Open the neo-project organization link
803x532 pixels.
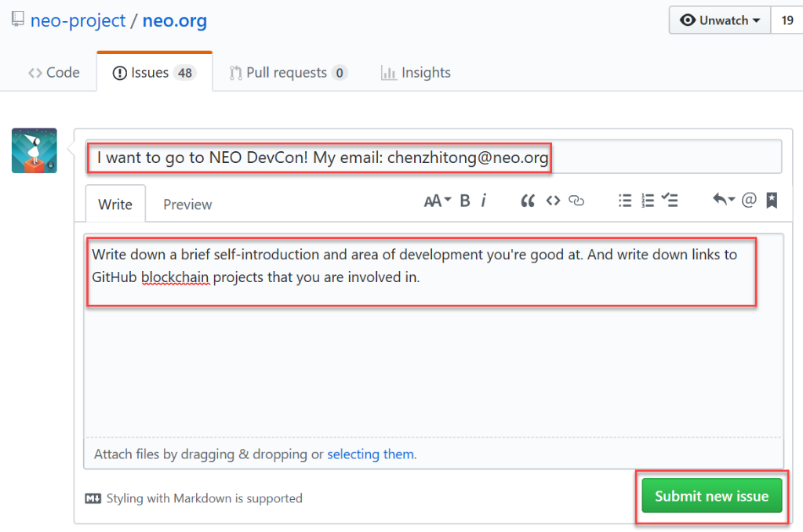(x=78, y=21)
